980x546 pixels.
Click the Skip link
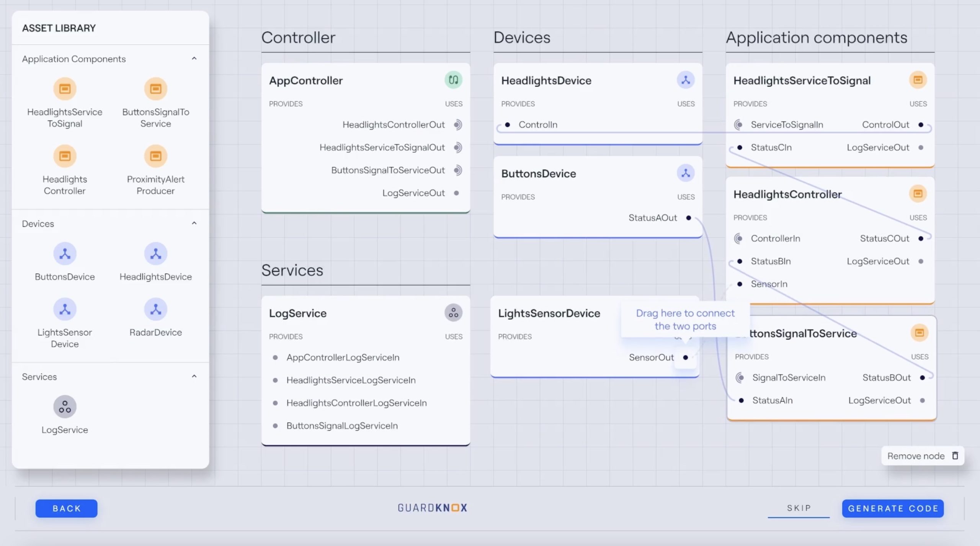(799, 508)
